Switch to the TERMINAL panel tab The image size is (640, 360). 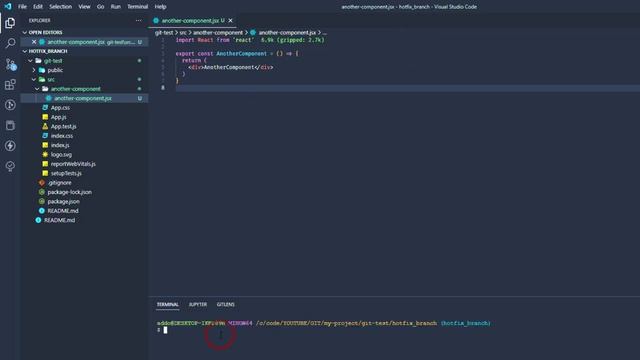(x=168, y=304)
